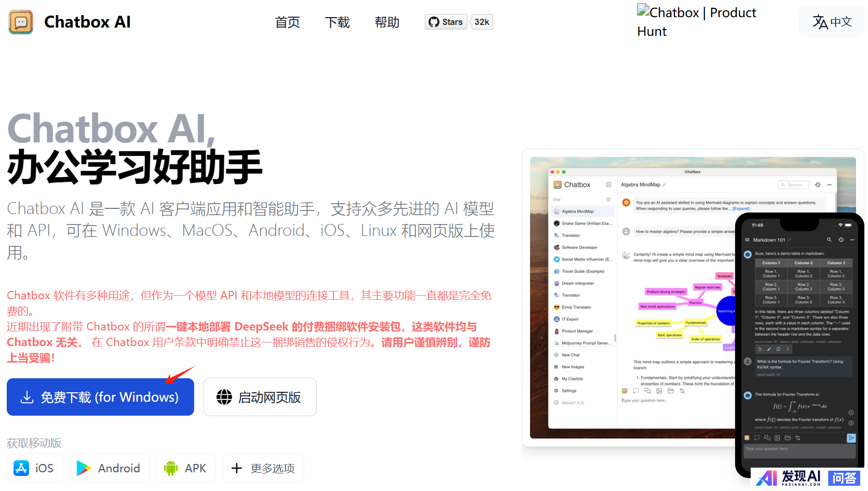Open the iOS App Store download
Image resolution: width=868 pixels, height=491 pixels.
click(35, 468)
